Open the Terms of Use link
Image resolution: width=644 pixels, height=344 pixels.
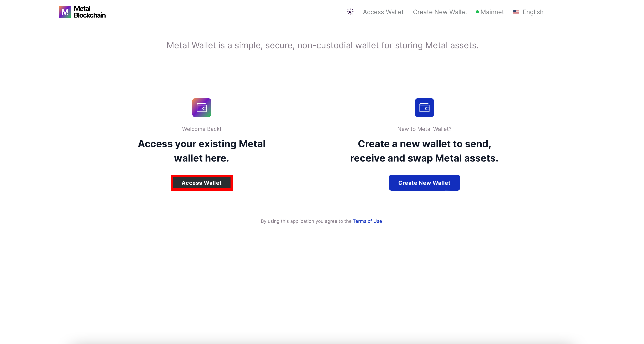click(367, 221)
